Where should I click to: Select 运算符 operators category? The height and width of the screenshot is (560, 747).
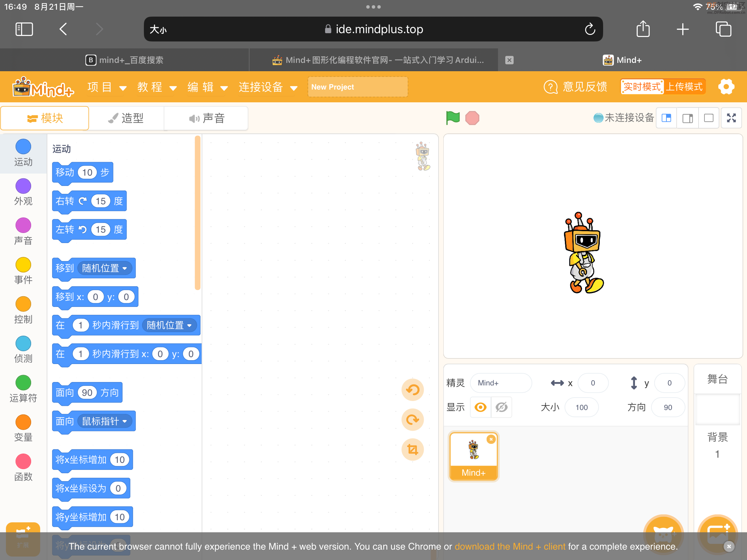pos(23,389)
